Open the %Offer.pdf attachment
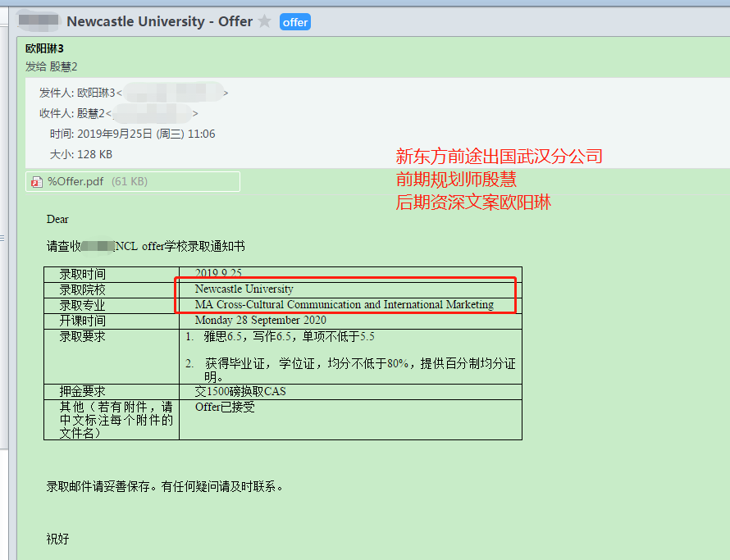 coord(133,181)
